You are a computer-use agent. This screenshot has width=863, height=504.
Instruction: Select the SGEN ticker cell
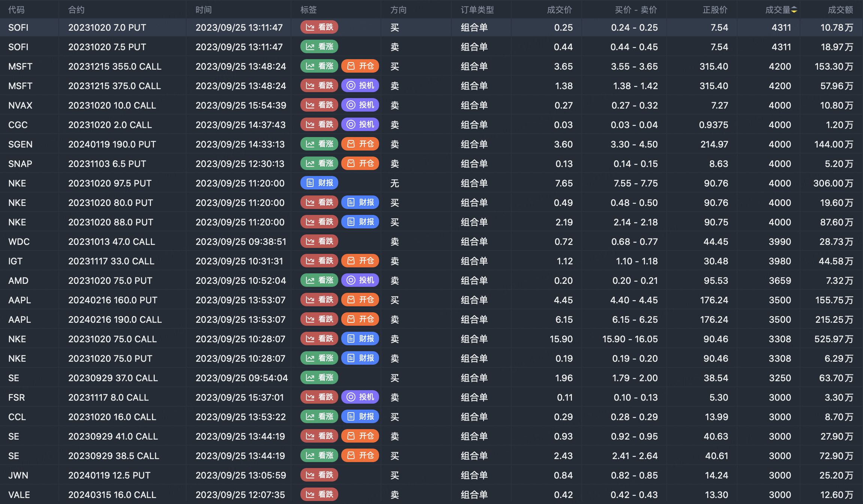pos(20,144)
